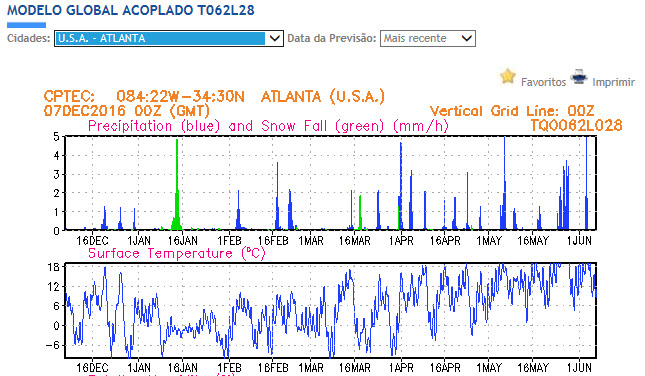Open the Imprimir link
The width and height of the screenshot is (645, 376).
[613, 82]
